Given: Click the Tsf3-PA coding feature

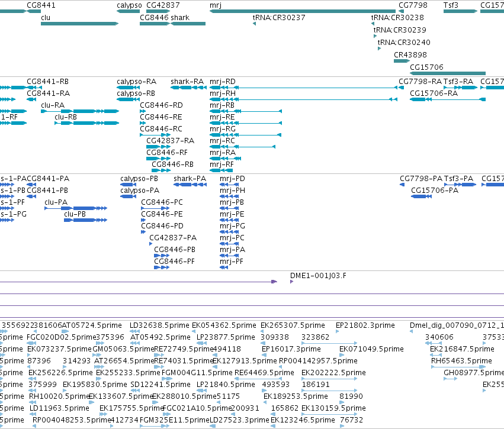Looking at the screenshot, I should click(x=460, y=185).
